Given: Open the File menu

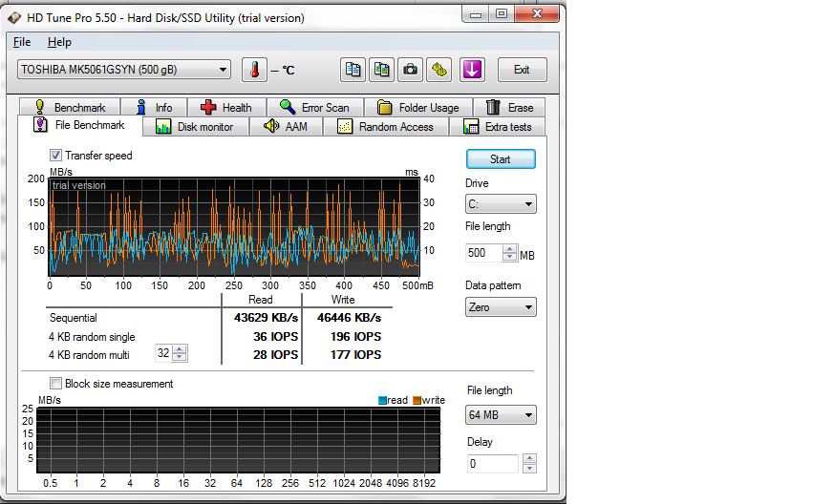Looking at the screenshot, I should pyautogui.click(x=22, y=42).
